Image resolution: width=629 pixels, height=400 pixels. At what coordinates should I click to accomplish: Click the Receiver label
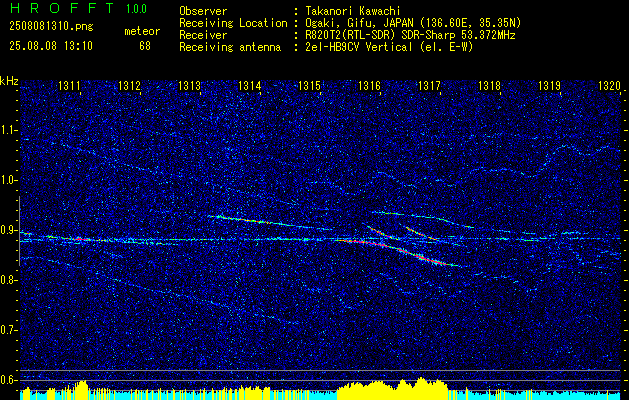coord(203,35)
